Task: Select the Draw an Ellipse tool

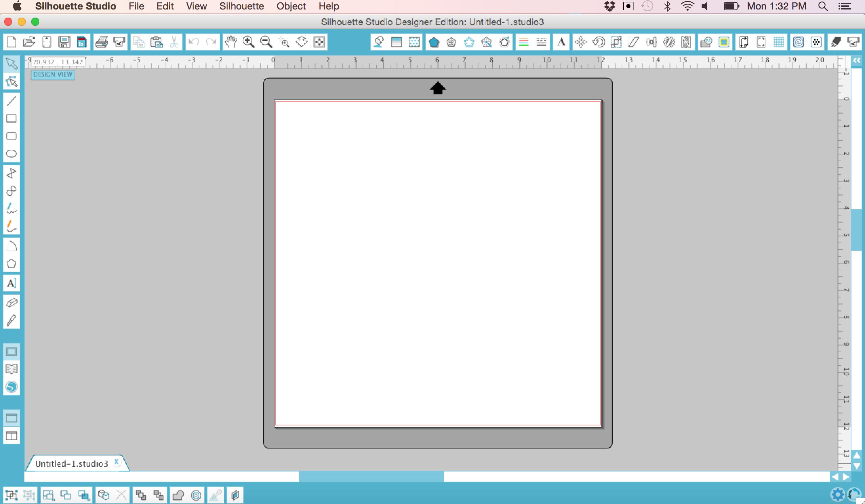Action: click(x=11, y=154)
